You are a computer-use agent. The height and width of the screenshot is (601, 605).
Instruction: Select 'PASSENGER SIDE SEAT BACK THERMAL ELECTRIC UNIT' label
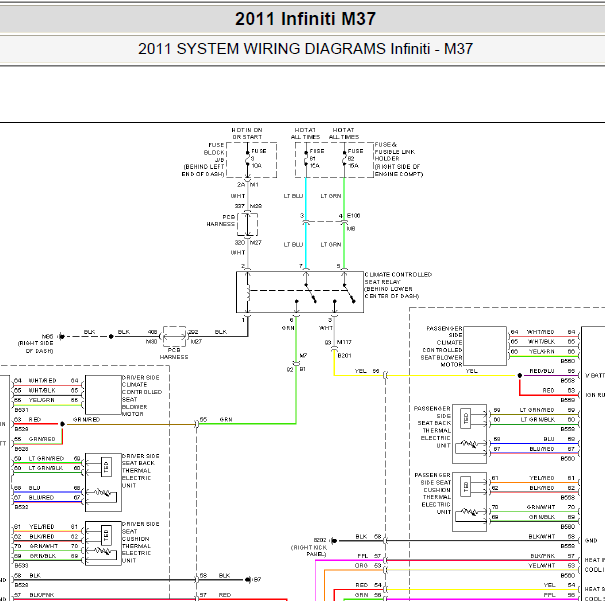pyautogui.click(x=432, y=427)
